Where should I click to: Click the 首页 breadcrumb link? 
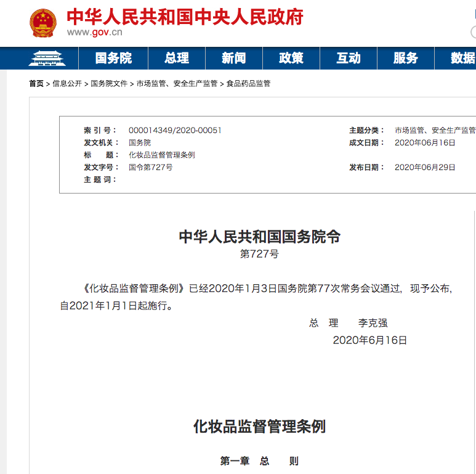[x=36, y=84]
